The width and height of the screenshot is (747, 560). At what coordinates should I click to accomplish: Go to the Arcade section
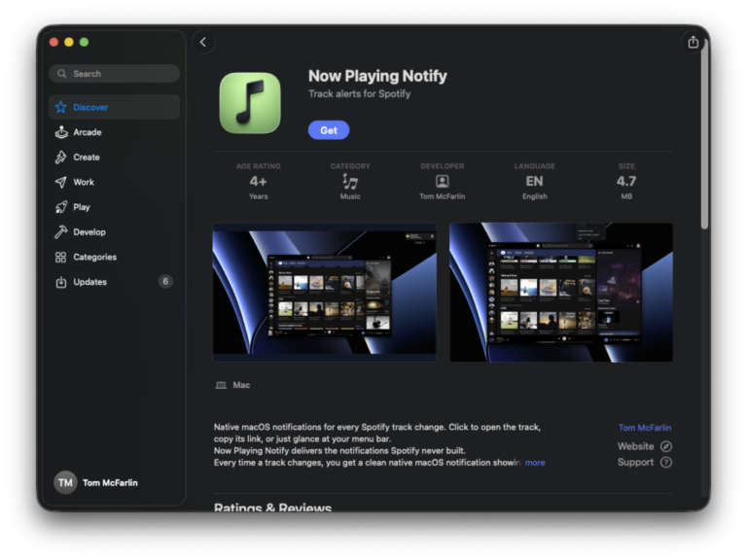click(115, 132)
